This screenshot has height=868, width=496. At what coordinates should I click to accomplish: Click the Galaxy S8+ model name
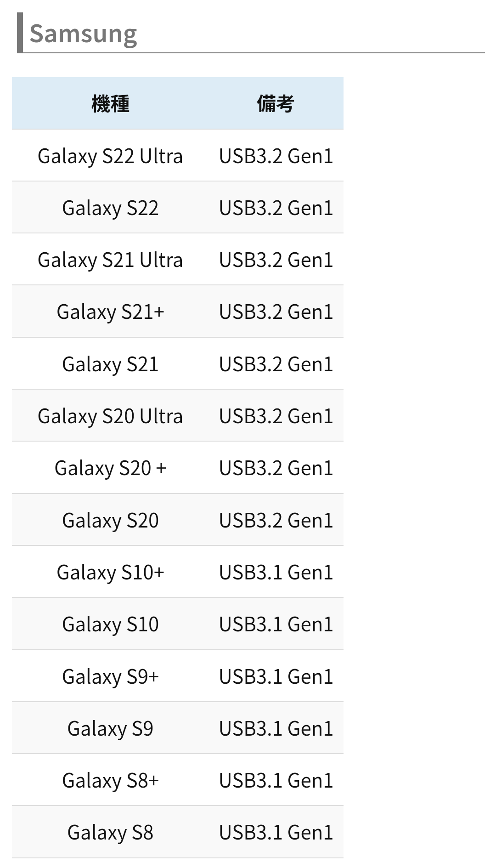point(110,781)
